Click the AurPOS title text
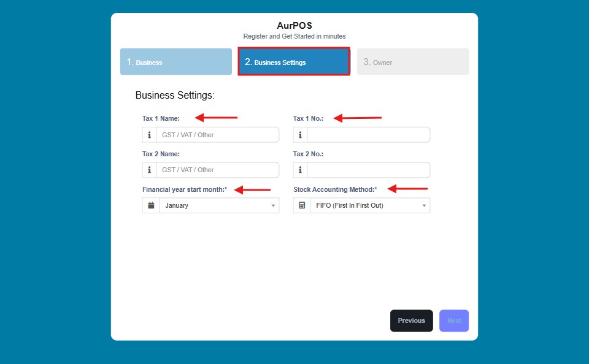The height and width of the screenshot is (364, 589). pyautogui.click(x=294, y=26)
